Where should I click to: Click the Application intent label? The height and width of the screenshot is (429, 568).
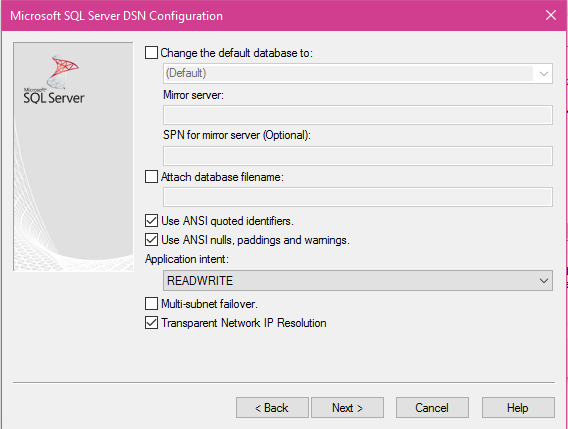click(x=187, y=259)
